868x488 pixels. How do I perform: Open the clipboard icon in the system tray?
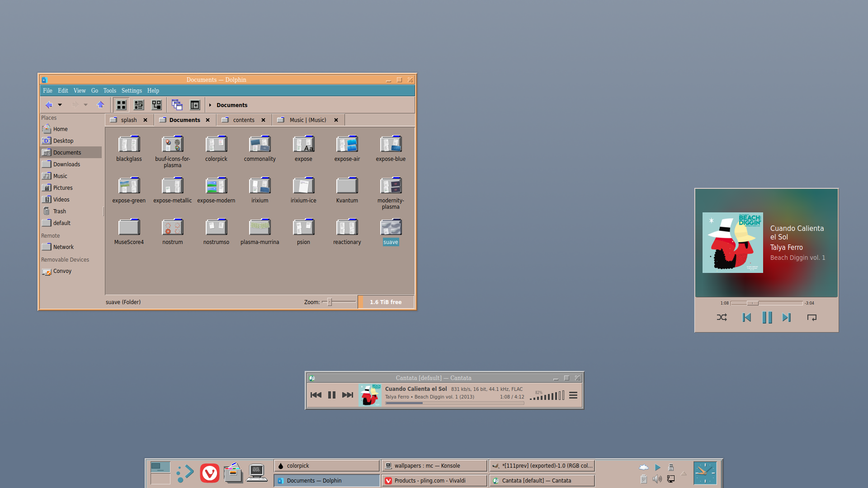643,479
